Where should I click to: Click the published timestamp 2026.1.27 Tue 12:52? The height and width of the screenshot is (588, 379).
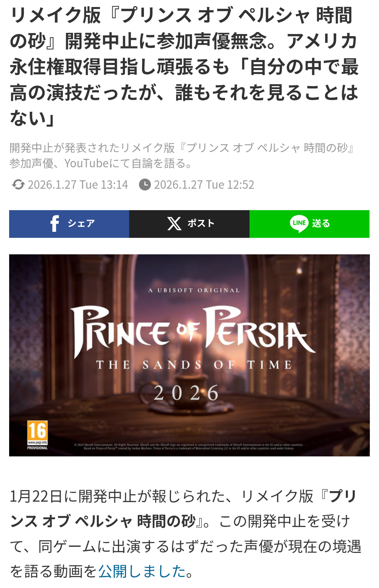pyautogui.click(x=204, y=185)
